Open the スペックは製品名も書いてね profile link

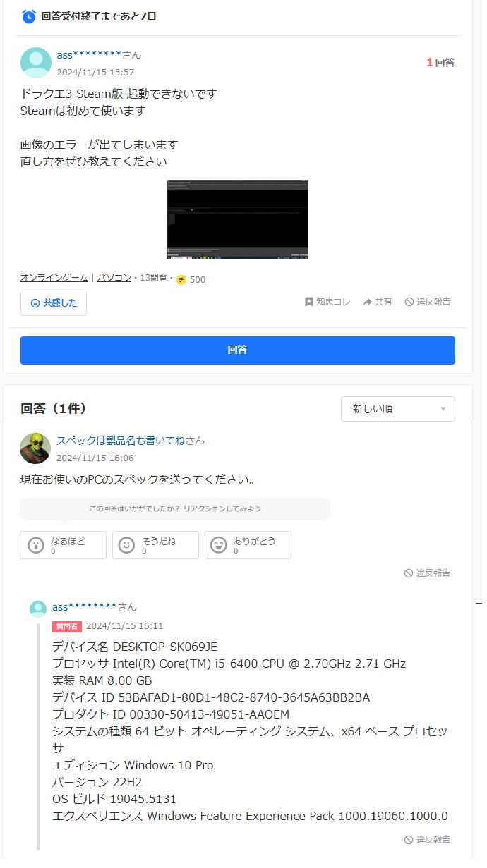(121, 441)
